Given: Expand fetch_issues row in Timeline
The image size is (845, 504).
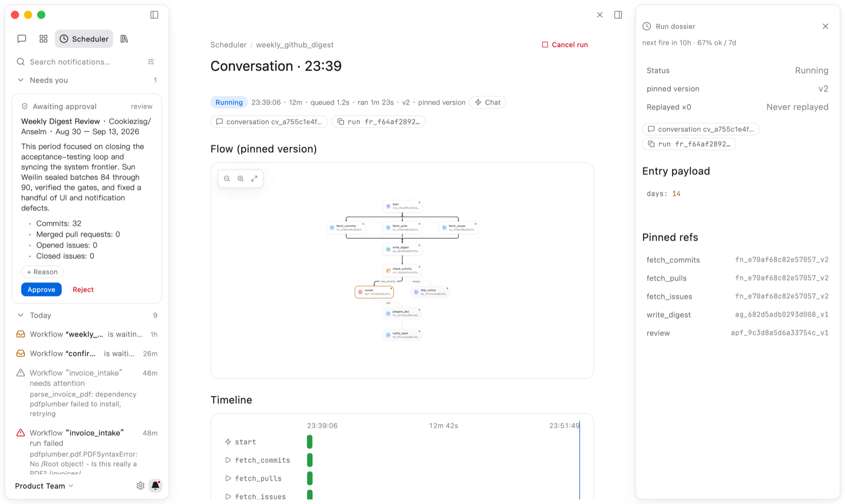Looking at the screenshot, I should [228, 496].
